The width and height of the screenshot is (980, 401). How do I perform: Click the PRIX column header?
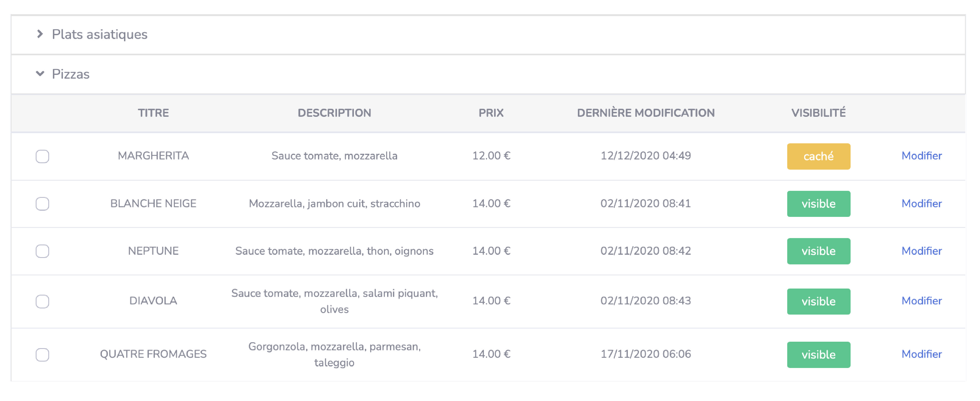tap(491, 113)
